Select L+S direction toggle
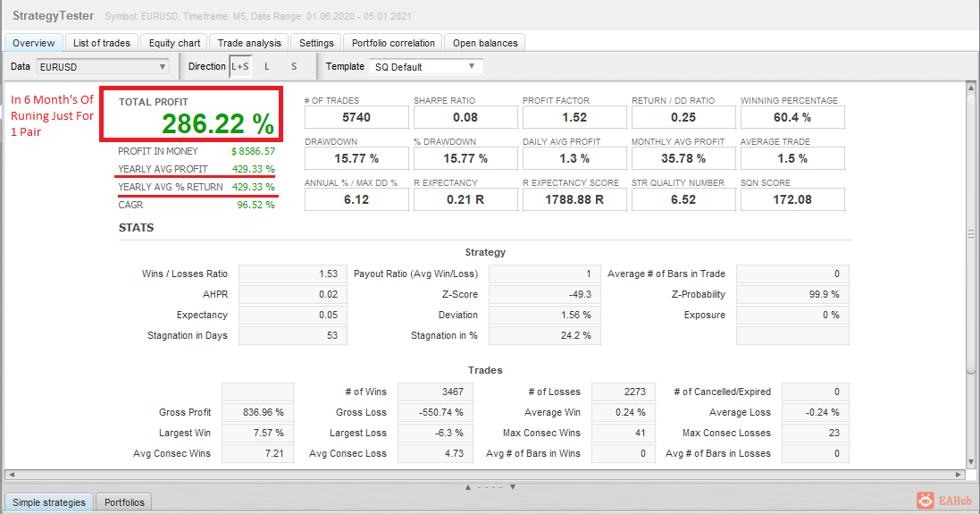This screenshot has width=980, height=514. [x=240, y=66]
